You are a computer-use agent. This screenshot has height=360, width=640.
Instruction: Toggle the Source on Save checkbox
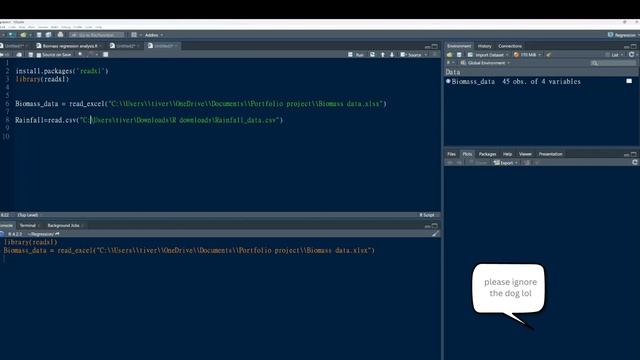coord(39,55)
